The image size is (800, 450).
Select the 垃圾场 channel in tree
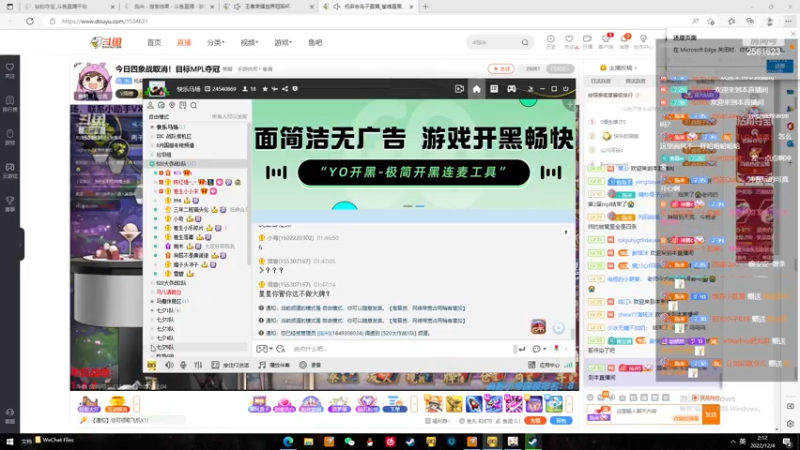click(x=164, y=155)
